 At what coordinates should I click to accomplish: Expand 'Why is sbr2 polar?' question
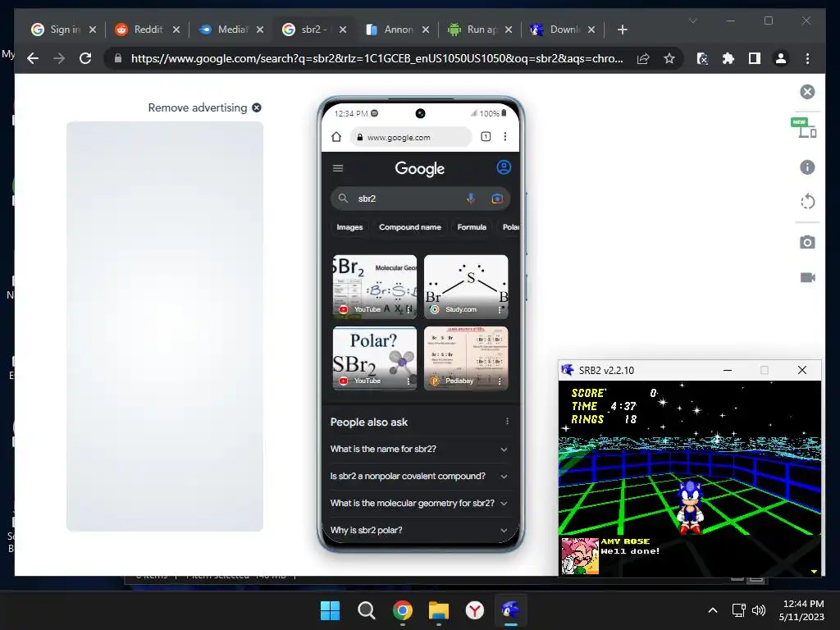[419, 530]
